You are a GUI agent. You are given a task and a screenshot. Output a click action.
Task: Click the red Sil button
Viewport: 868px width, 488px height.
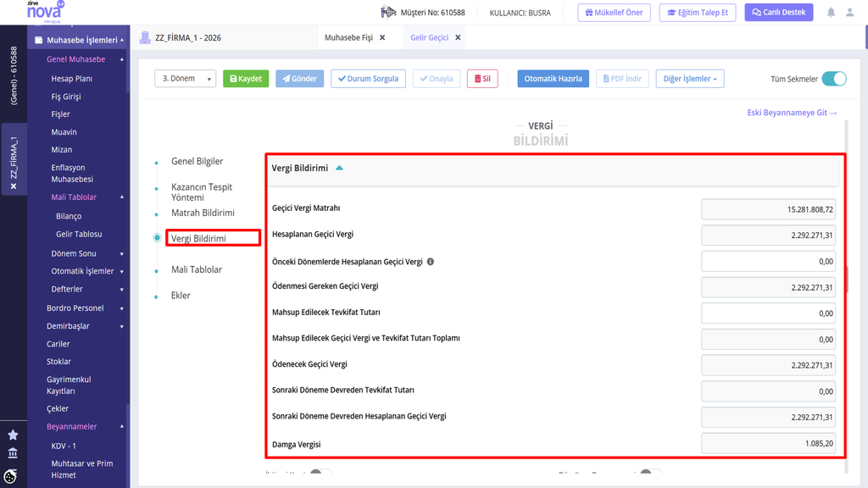[x=482, y=79]
